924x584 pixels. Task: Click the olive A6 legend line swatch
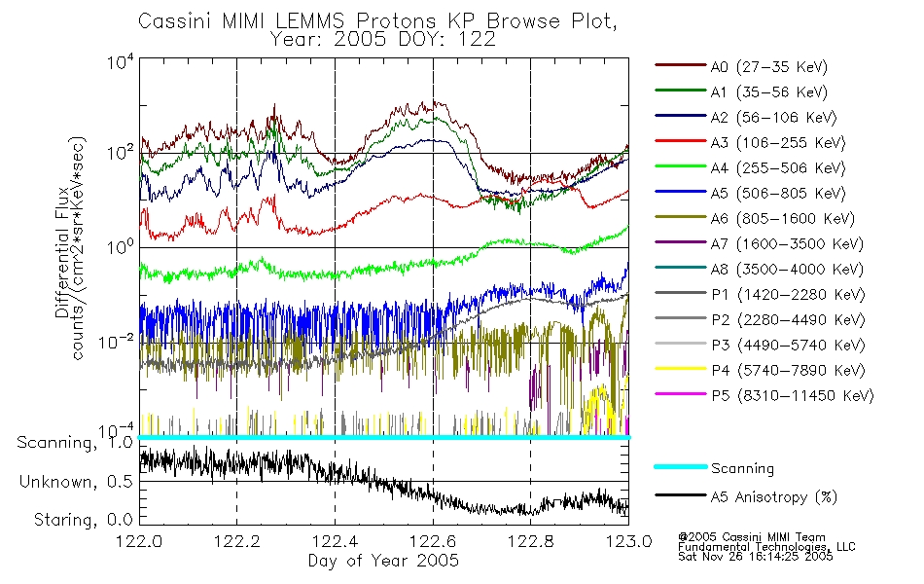[680, 217]
